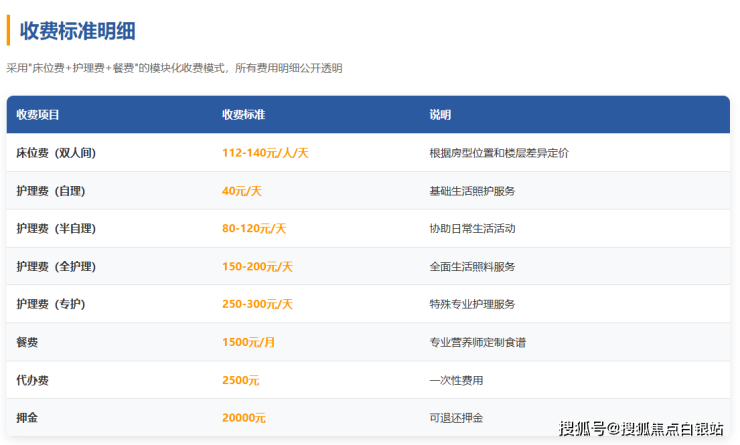
Task: Click the 112-140元/人/天 price
Action: point(265,153)
